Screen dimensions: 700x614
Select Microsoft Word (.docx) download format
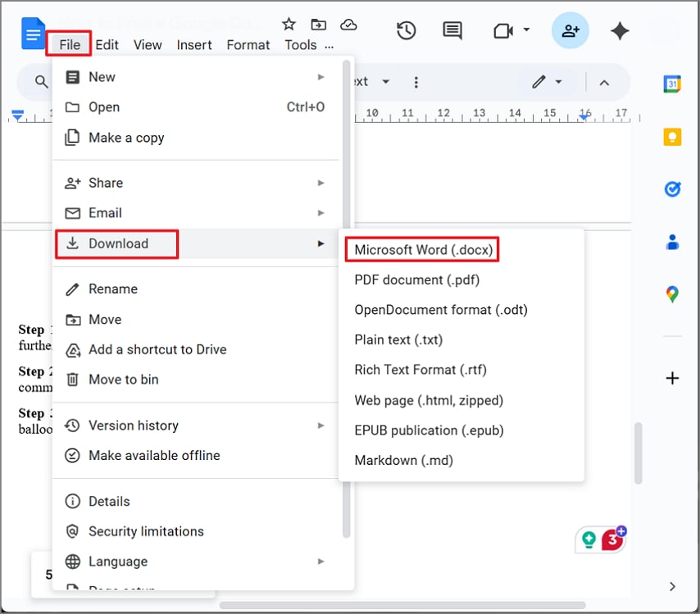click(421, 249)
